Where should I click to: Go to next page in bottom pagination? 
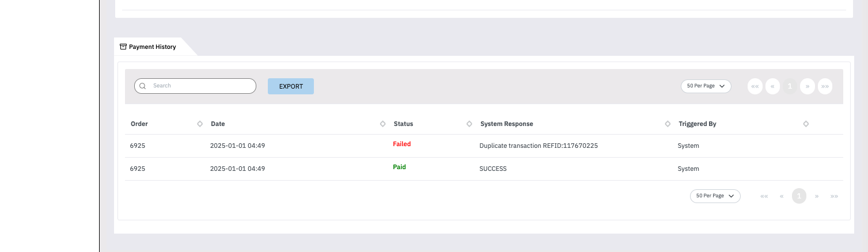pyautogui.click(x=817, y=196)
